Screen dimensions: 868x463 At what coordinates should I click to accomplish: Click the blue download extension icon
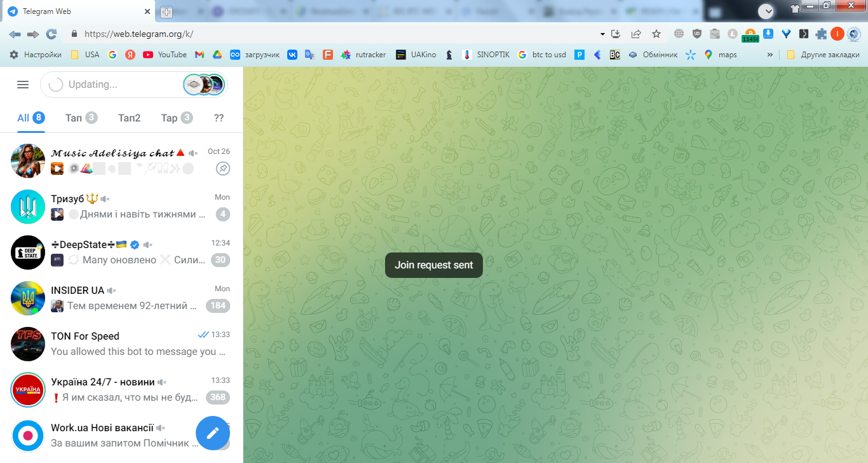click(768, 34)
